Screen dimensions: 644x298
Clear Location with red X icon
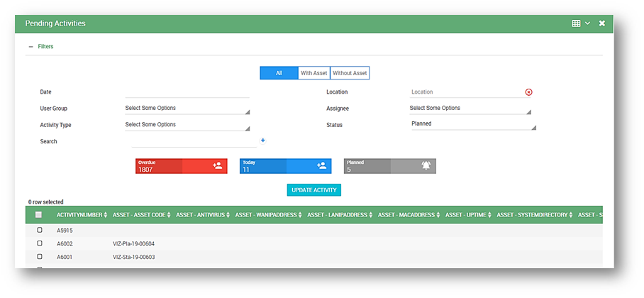(528, 92)
